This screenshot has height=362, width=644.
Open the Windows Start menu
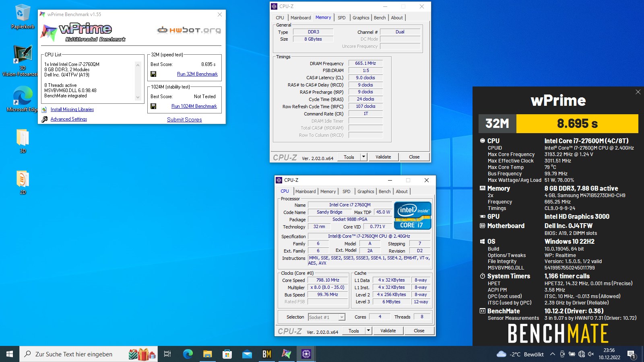tap(10, 354)
